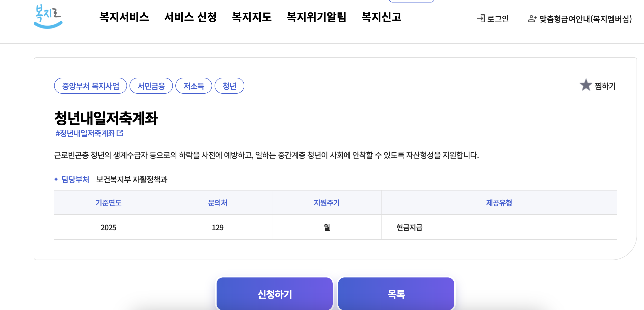
Task: Select 복지지도 from the navigation bar
Action: 252,17
